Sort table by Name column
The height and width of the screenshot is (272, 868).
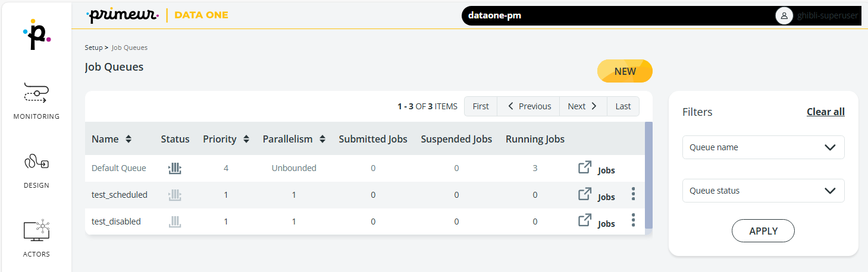pyautogui.click(x=128, y=139)
